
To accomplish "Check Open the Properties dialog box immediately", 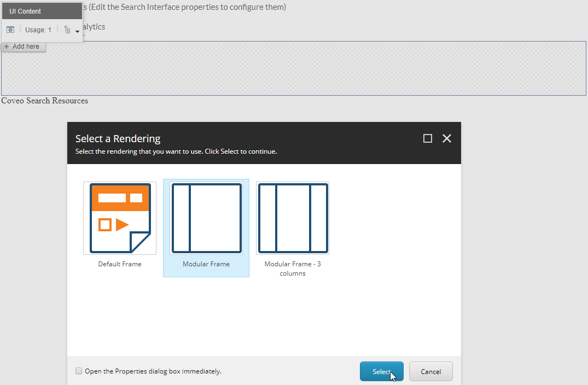I will point(79,370).
